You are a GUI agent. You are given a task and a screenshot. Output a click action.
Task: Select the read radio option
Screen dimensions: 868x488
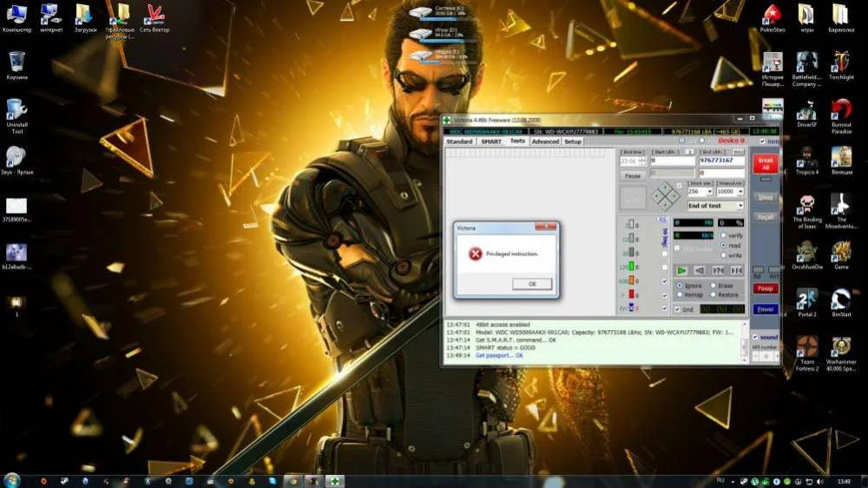pos(724,246)
